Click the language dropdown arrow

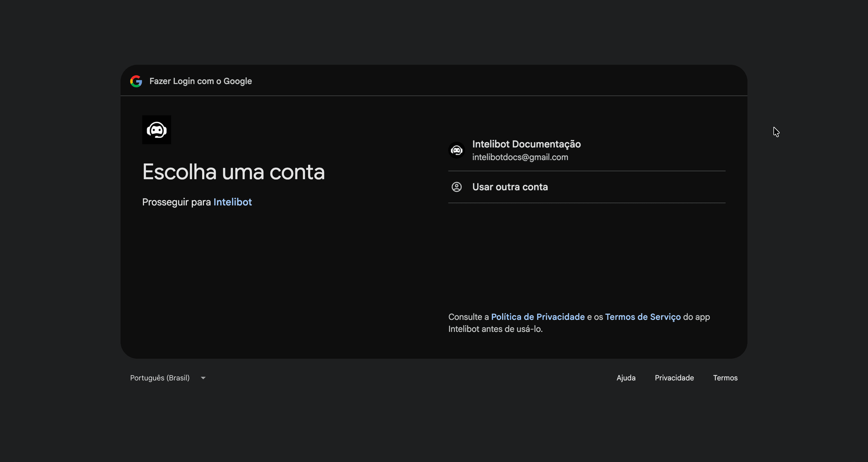click(x=203, y=378)
